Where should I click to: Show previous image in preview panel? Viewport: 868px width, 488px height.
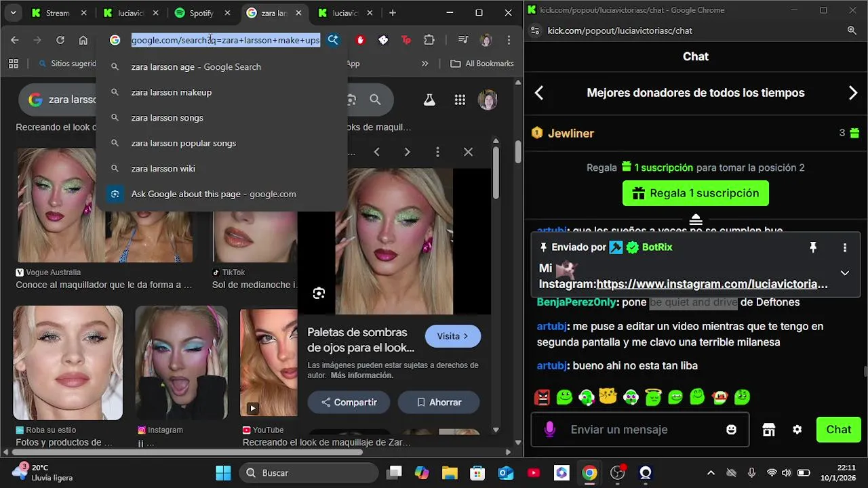377,152
